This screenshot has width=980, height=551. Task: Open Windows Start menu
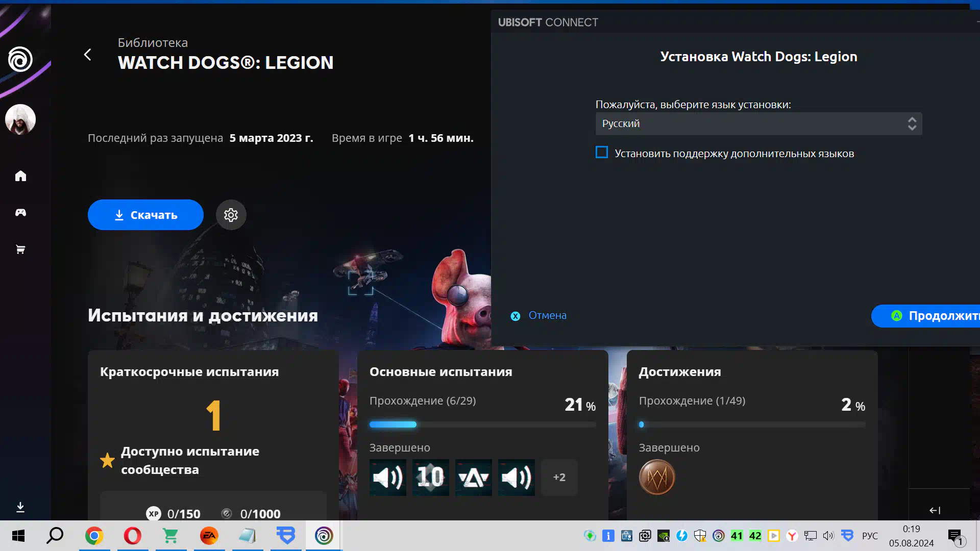[x=18, y=536]
